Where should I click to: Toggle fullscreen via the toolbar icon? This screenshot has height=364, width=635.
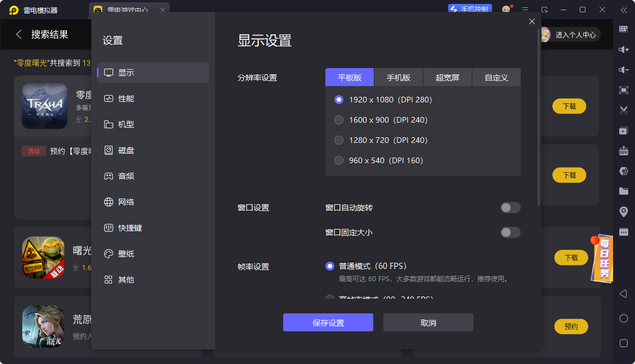[x=624, y=90]
